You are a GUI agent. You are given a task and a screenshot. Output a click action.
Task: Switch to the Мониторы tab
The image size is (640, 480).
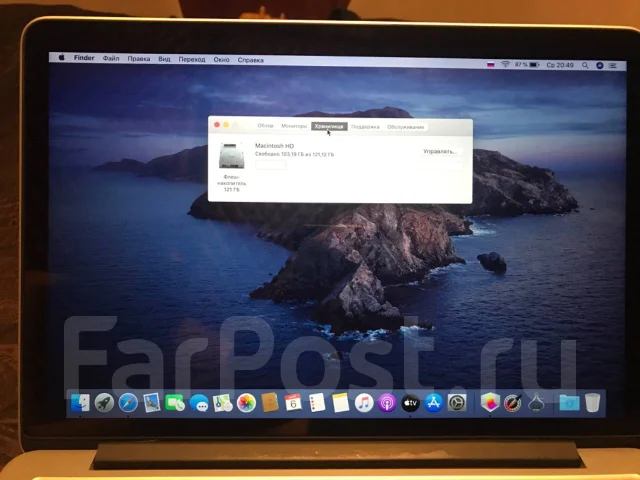(294, 126)
